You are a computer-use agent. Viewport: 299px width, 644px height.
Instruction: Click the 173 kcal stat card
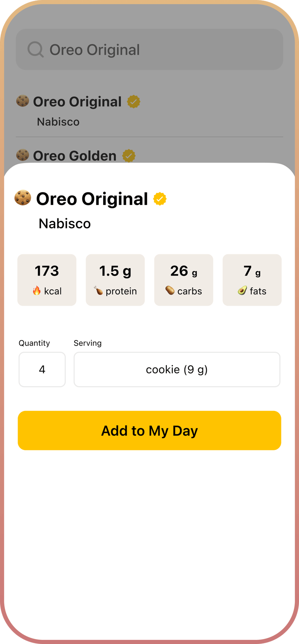tap(47, 280)
